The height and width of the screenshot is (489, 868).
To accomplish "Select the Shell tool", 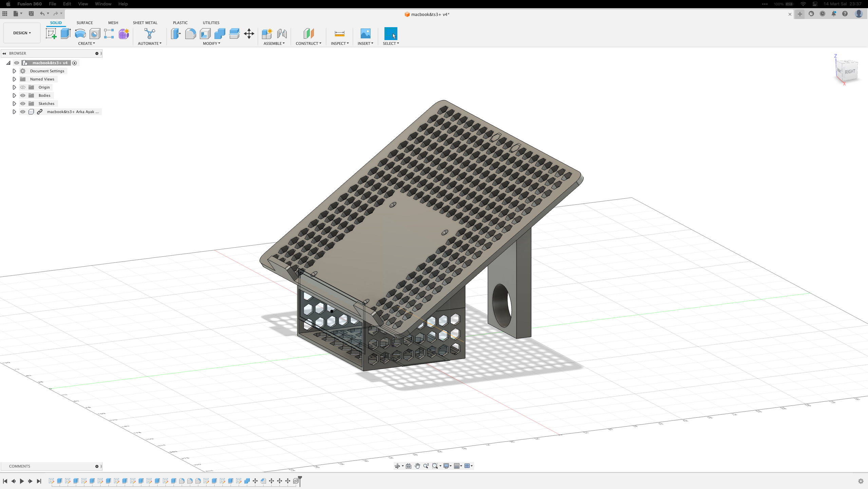I will click(x=205, y=34).
